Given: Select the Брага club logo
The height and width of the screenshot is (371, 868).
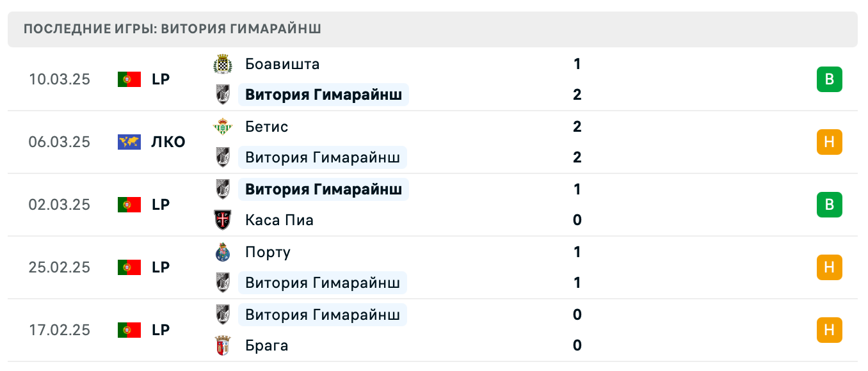Looking at the screenshot, I should tap(223, 345).
